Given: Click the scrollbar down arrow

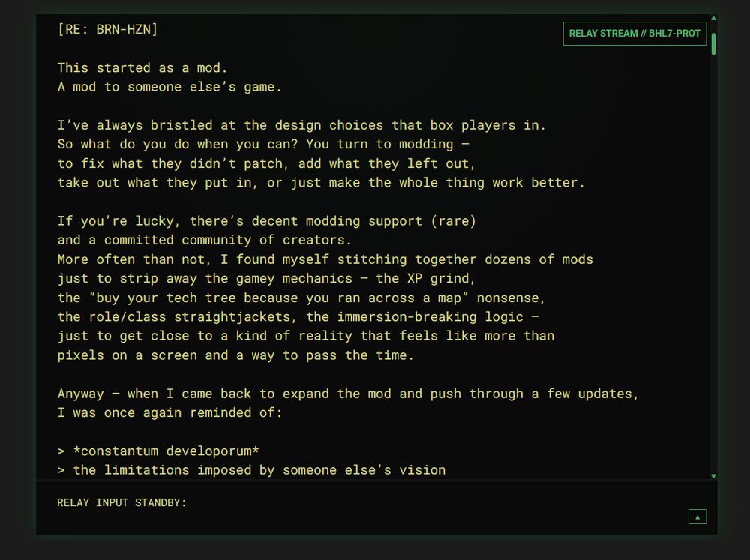Looking at the screenshot, I should click(x=713, y=476).
